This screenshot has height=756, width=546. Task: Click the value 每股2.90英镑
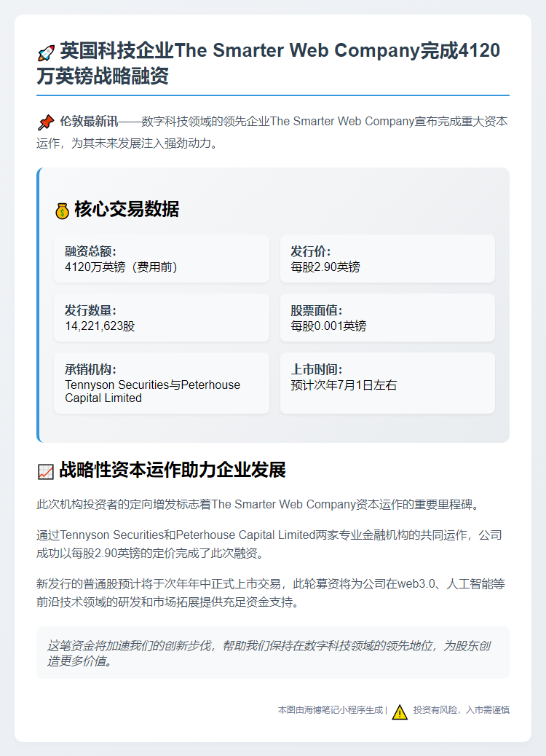325,267
